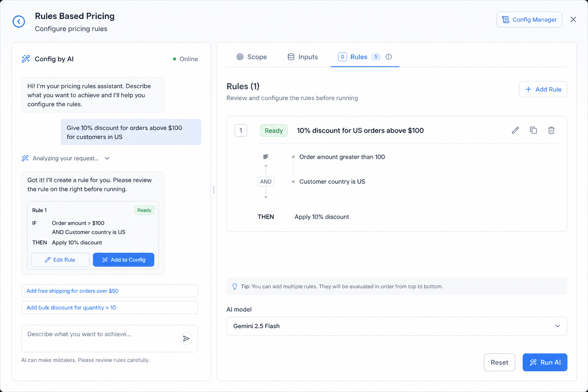Switch to the Inputs tab

303,57
